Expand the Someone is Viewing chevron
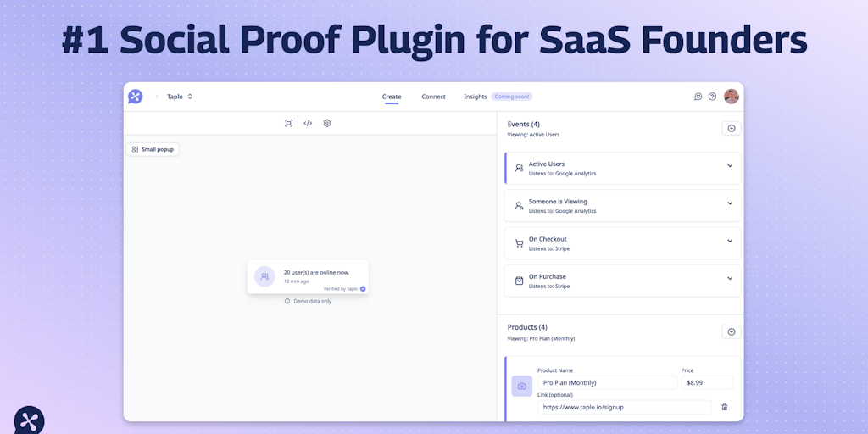Screen dimensions: 868x434 coord(730,203)
